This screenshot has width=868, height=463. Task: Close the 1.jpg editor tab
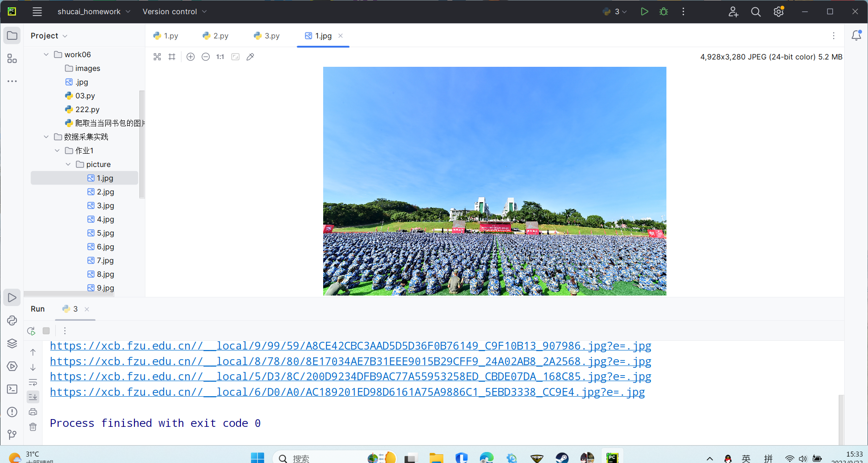pos(341,36)
